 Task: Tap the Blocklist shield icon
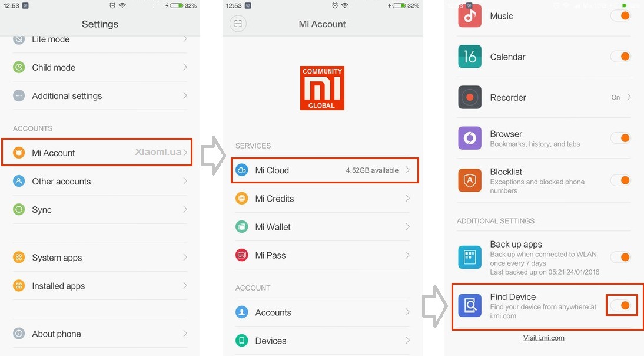[470, 180]
